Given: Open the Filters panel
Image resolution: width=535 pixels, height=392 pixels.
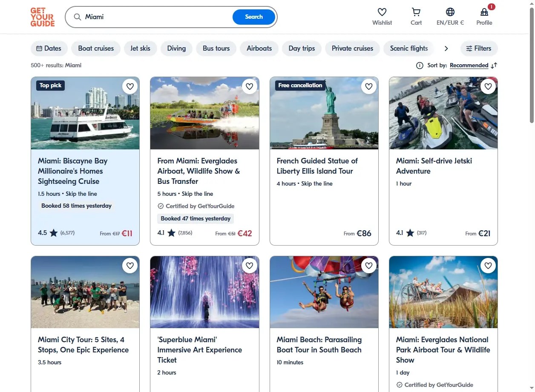Looking at the screenshot, I should 479,49.
